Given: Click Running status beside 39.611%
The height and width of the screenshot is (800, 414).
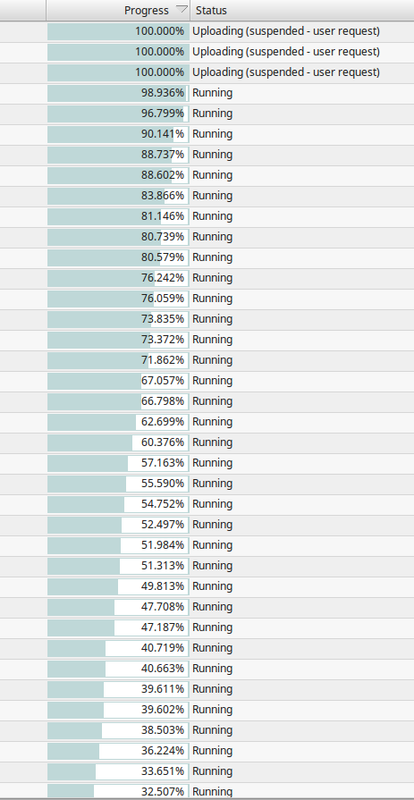Looking at the screenshot, I should (212, 689).
